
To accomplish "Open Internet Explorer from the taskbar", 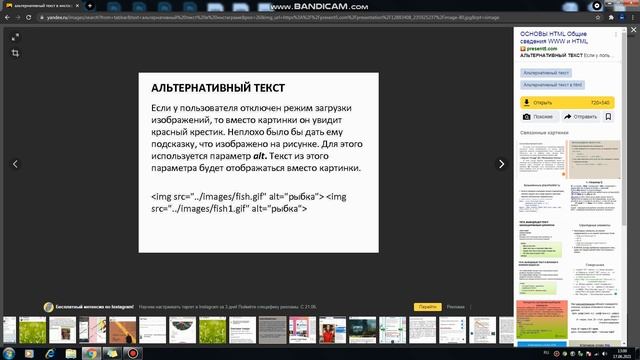I will point(50,353).
